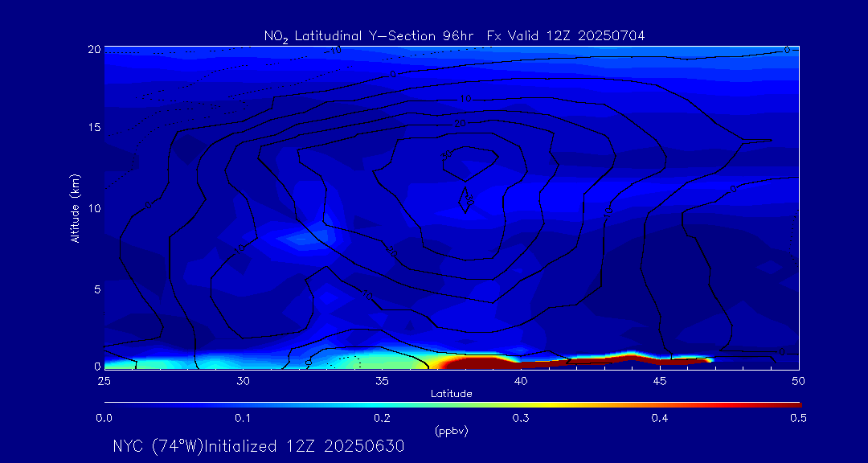Image resolution: width=868 pixels, height=463 pixels.
Task: Click latitude axis tick label 30
Action: [x=243, y=381]
